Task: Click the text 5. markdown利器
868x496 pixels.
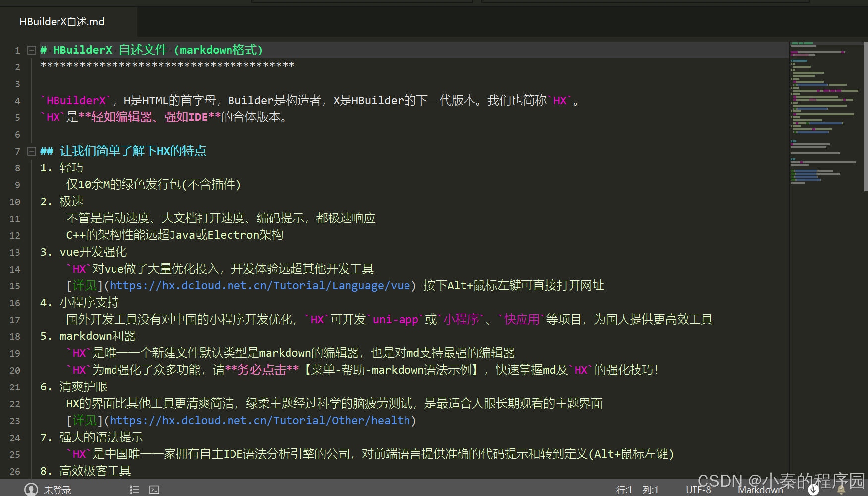Action: click(x=88, y=336)
